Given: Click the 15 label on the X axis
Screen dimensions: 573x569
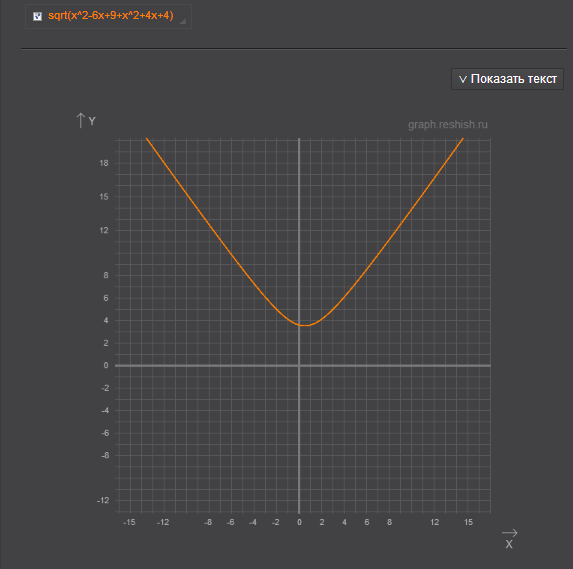Looking at the screenshot, I should pyautogui.click(x=468, y=522).
